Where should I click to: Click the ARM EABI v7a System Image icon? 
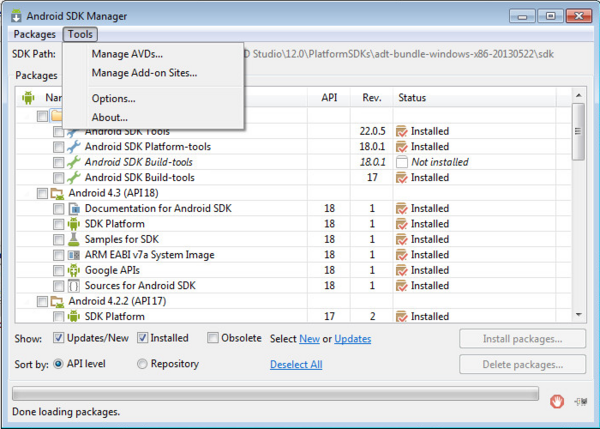[x=74, y=255]
